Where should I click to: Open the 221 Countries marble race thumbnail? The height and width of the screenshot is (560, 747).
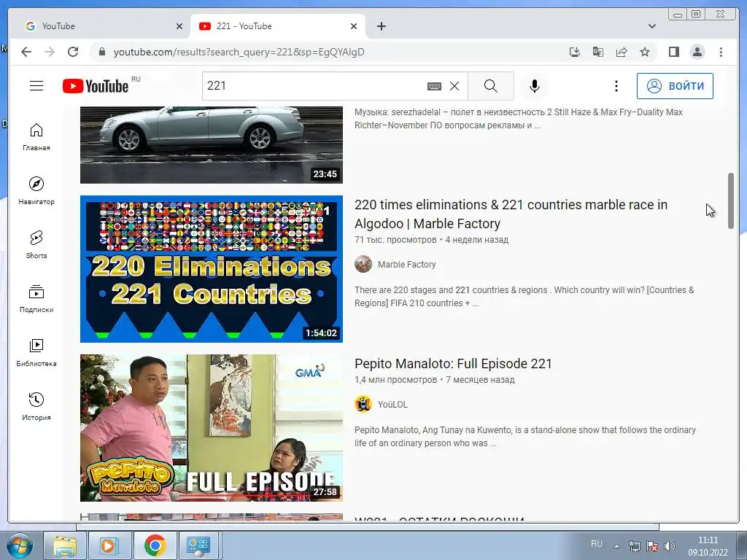point(211,269)
